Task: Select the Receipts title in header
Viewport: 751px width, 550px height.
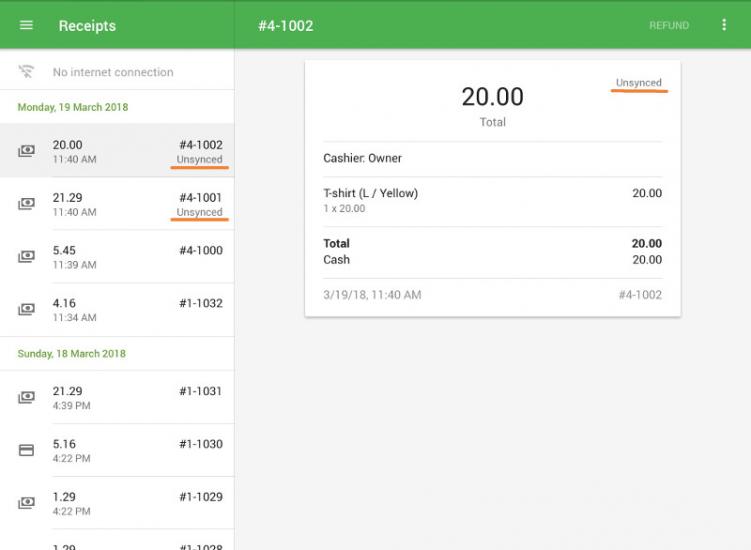Action: (x=87, y=26)
